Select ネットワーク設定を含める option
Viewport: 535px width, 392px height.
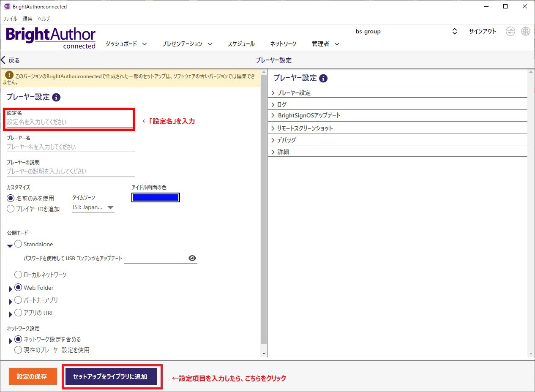[18, 339]
